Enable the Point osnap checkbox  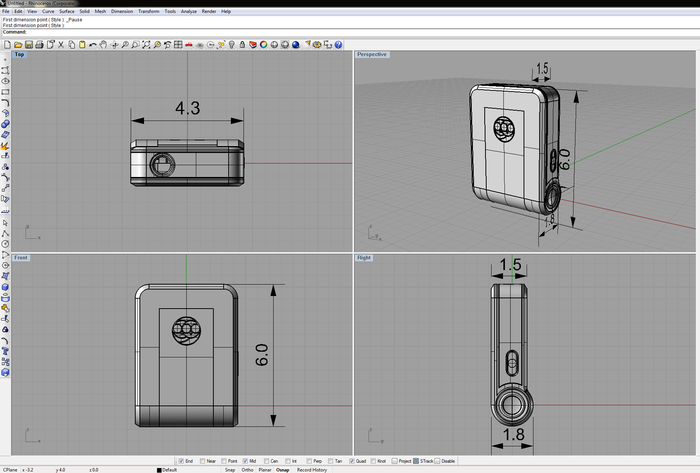tap(224, 461)
